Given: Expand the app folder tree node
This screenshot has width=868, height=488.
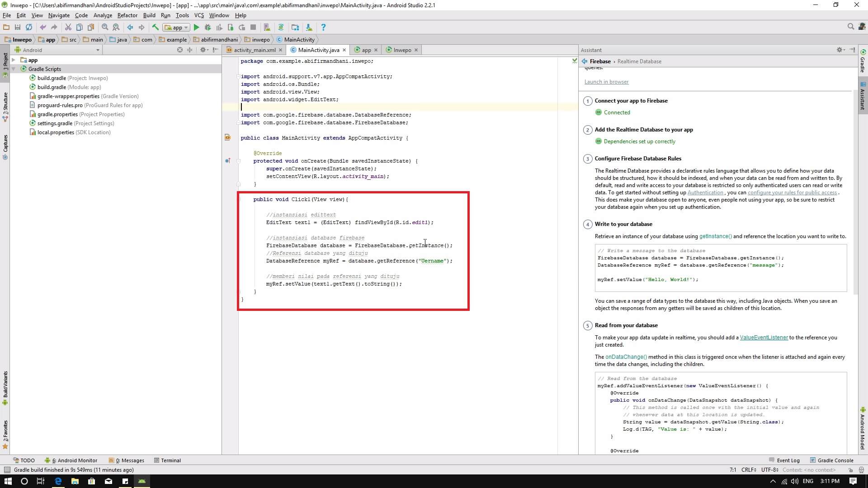Looking at the screenshot, I should pyautogui.click(x=14, y=60).
